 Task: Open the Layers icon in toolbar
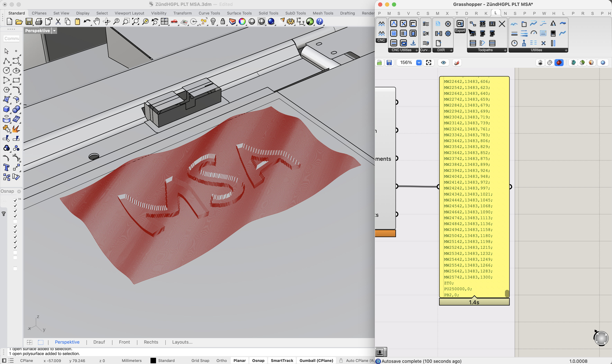pos(232,22)
